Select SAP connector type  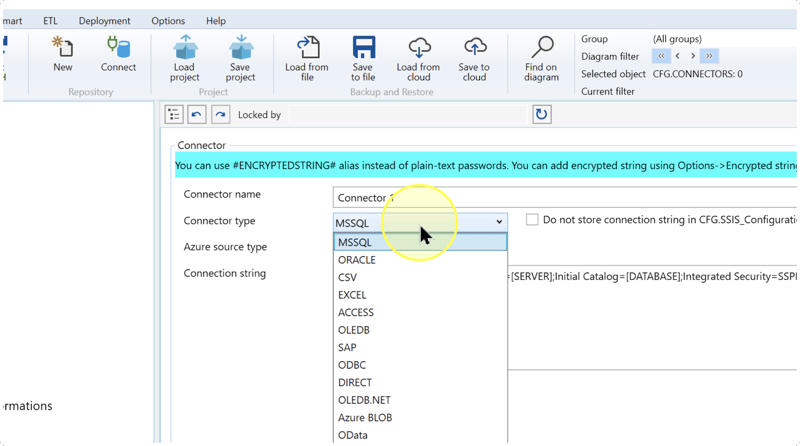pos(420,348)
